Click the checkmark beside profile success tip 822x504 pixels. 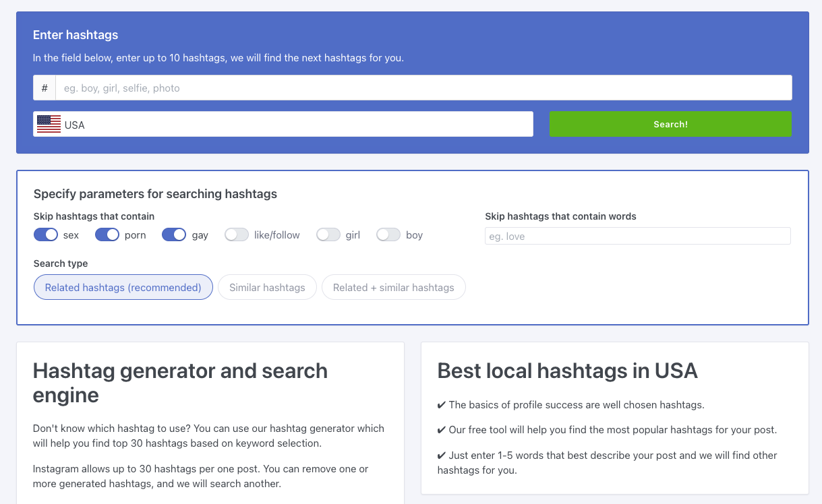(x=442, y=404)
